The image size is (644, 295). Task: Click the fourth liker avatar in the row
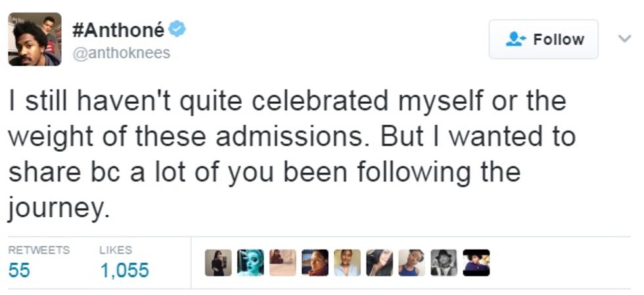(315, 263)
